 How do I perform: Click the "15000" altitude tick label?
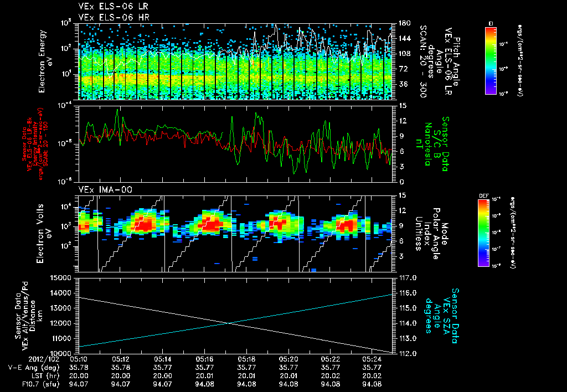point(60,278)
